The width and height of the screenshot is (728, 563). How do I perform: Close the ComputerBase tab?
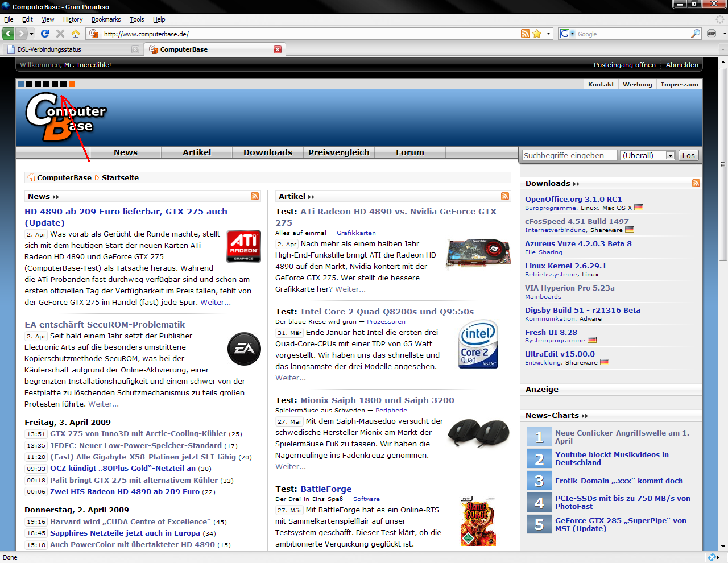coord(278,49)
